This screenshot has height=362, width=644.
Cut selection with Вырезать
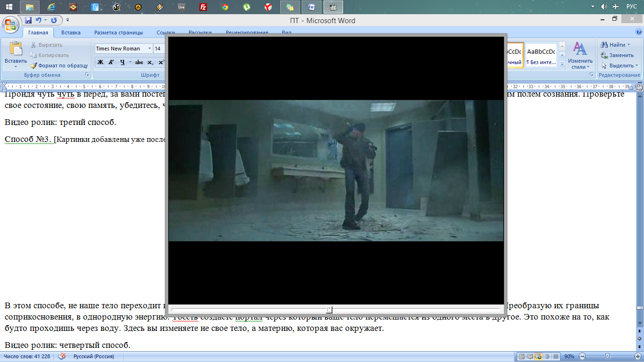click(46, 45)
